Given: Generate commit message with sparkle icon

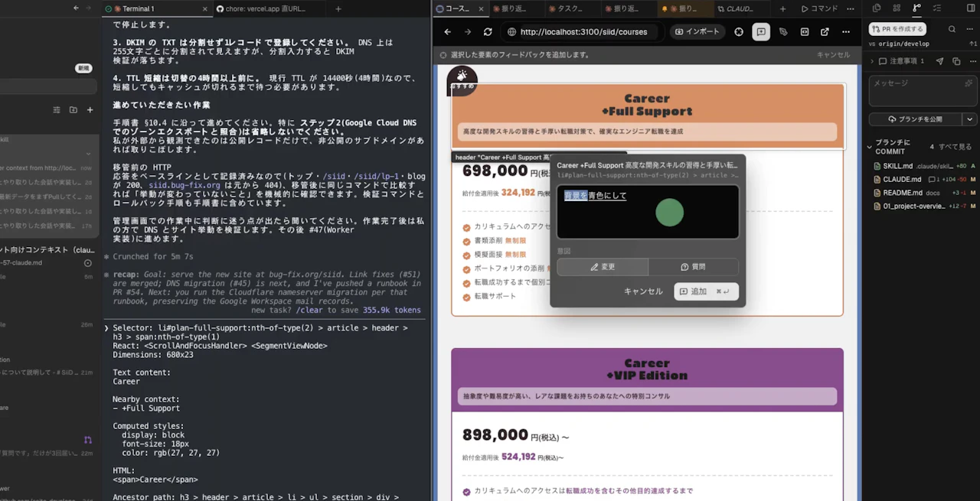Looking at the screenshot, I should tap(969, 83).
